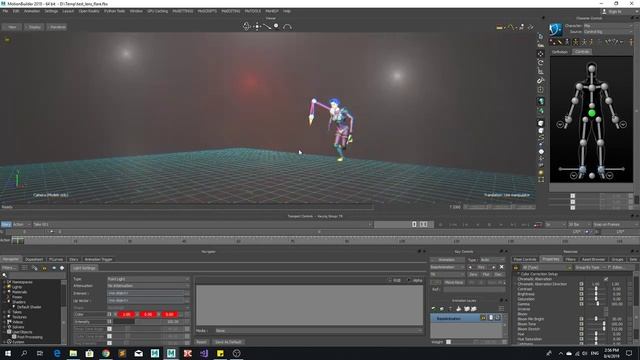Click the list view icon in Navigator toolbar
640x360 pixels.
[x=24, y=268]
